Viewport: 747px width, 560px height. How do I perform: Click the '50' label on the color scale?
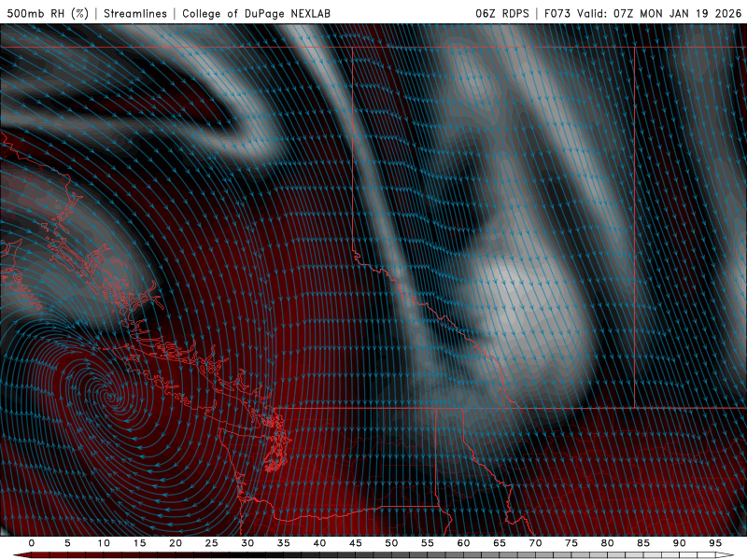(391, 543)
